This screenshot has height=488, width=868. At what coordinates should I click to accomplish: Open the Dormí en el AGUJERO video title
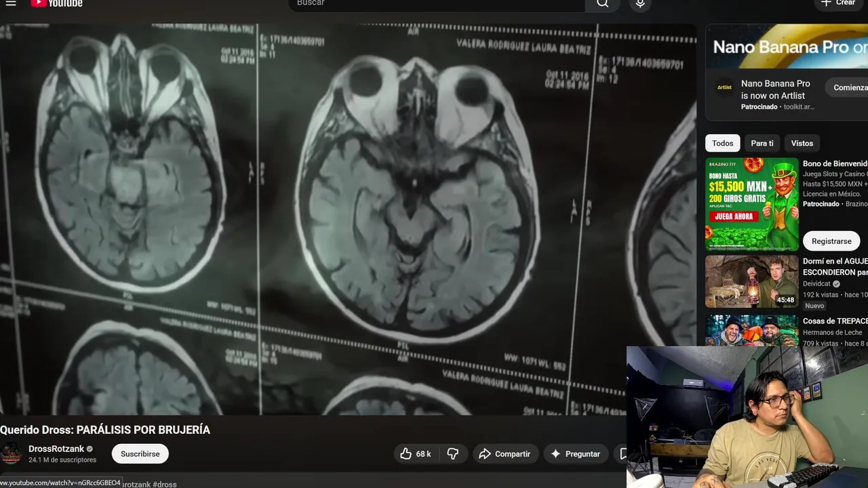pyautogui.click(x=835, y=266)
